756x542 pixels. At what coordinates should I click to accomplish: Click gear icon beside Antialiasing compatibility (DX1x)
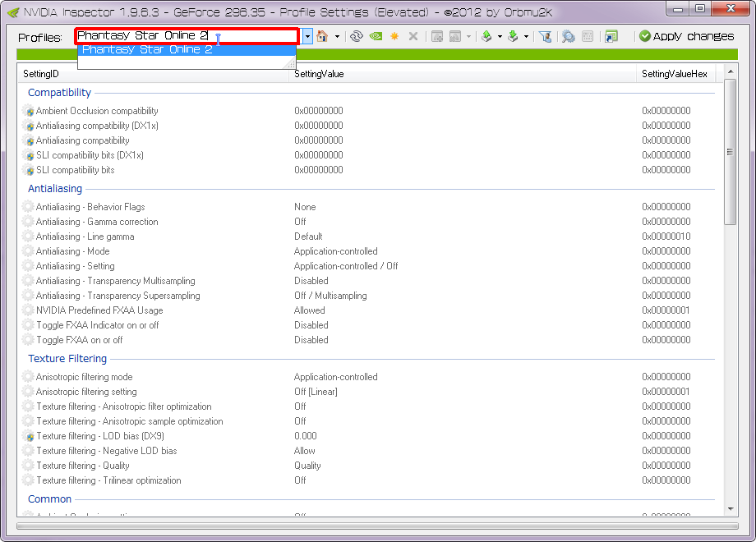tap(29, 126)
